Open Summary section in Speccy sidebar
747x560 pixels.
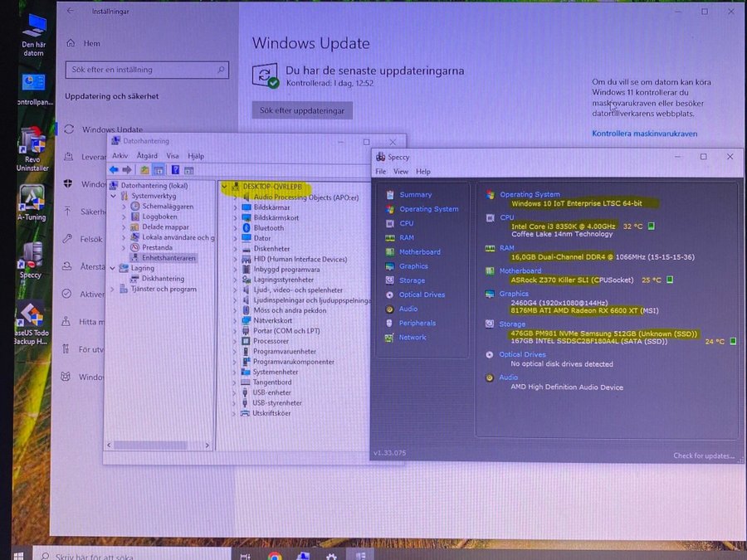click(x=416, y=195)
